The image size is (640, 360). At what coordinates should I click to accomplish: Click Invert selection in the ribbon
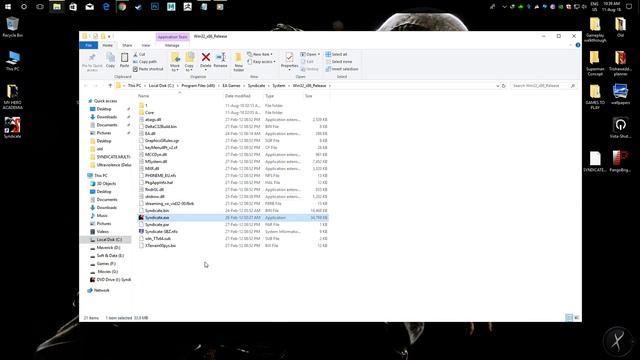pos(342,69)
